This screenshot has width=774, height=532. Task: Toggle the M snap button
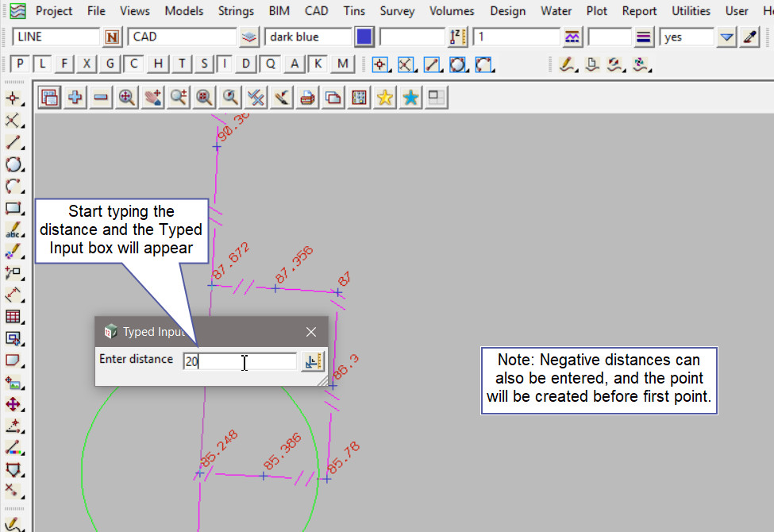tap(342, 64)
